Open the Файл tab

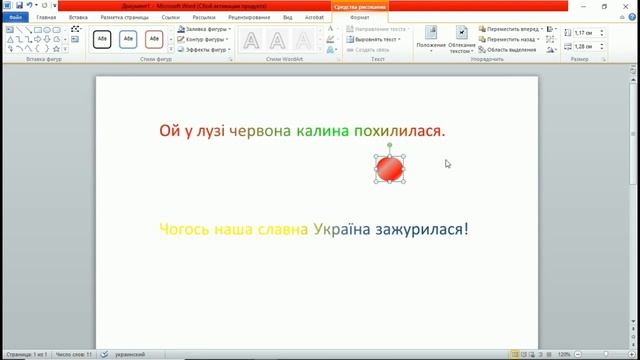click(16, 18)
